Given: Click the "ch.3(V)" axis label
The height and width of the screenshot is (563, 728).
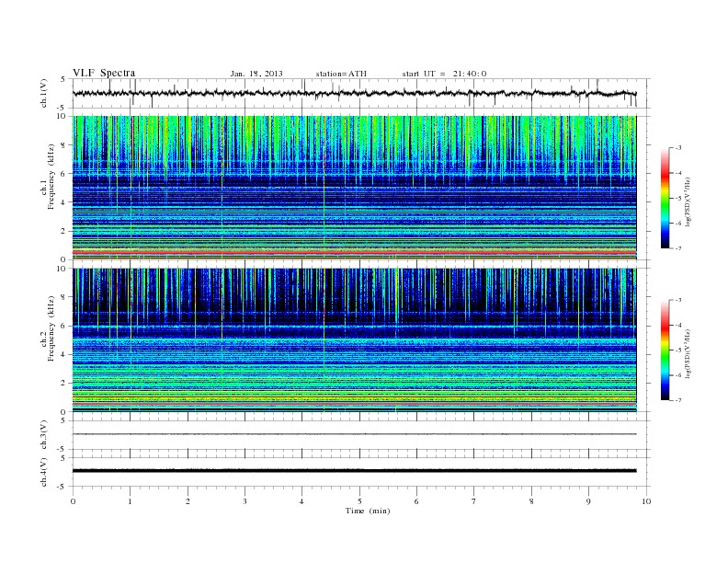Looking at the screenshot, I should point(43,435).
